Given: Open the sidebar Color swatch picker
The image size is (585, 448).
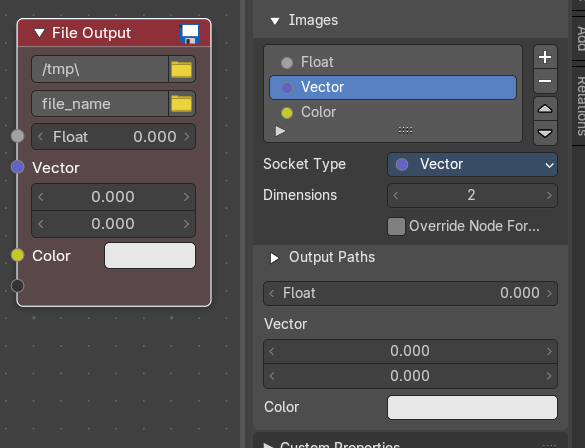Looking at the screenshot, I should (472, 407).
